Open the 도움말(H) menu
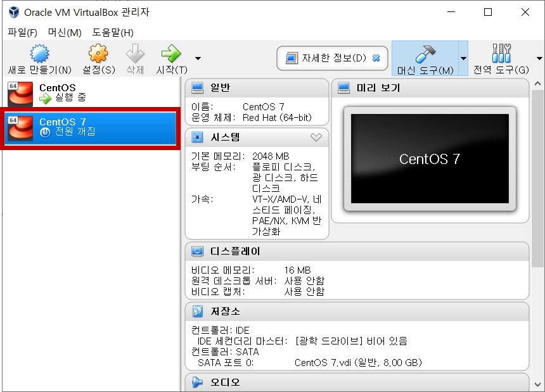 (x=113, y=32)
